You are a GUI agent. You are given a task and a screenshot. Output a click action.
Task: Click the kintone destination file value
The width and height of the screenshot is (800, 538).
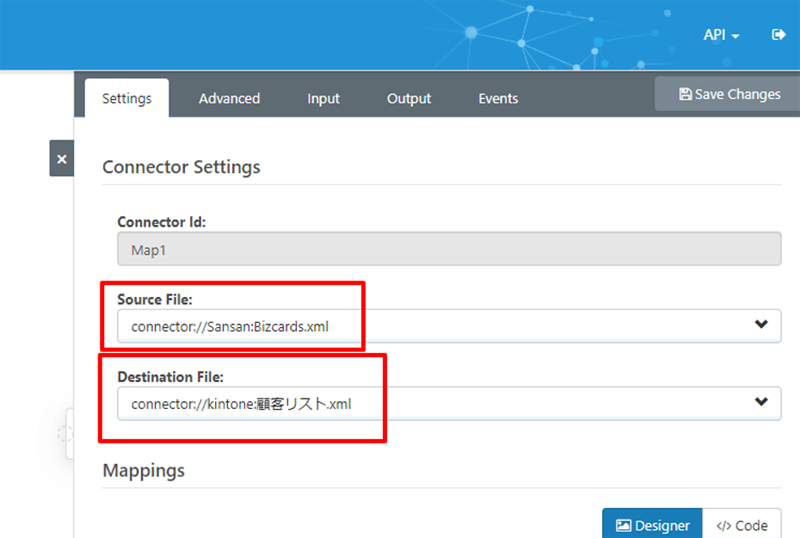(x=241, y=404)
